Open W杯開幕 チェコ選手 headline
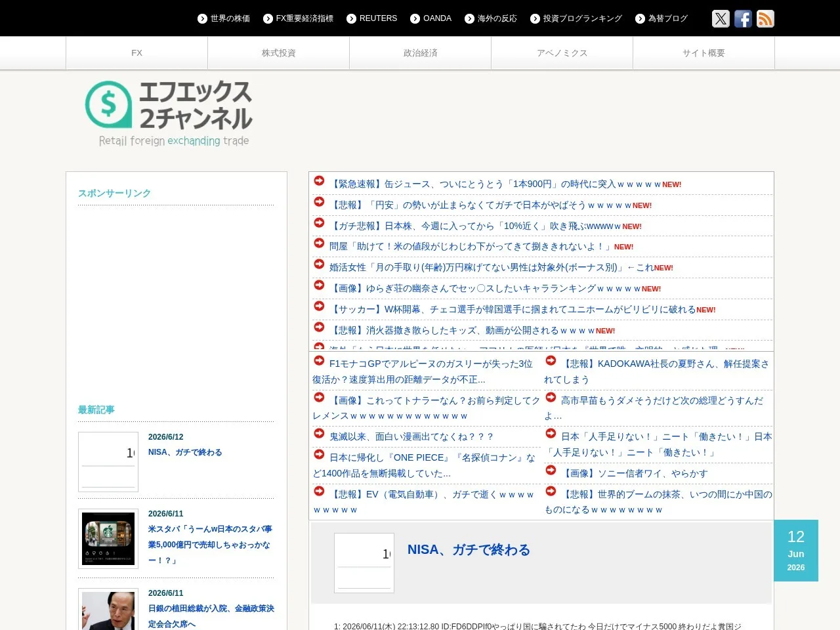 [x=513, y=310]
